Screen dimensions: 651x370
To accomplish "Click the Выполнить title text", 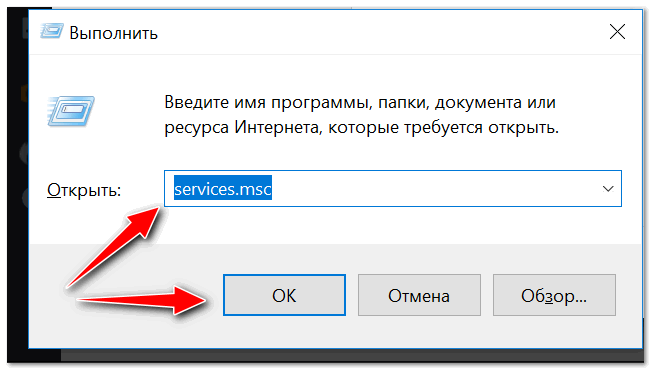I will [x=113, y=33].
